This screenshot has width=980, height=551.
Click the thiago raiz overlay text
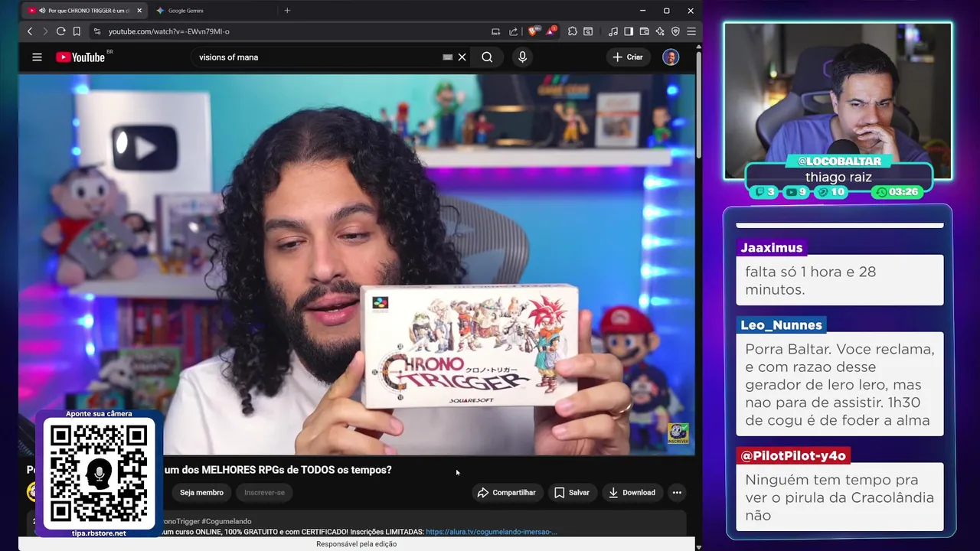point(838,177)
